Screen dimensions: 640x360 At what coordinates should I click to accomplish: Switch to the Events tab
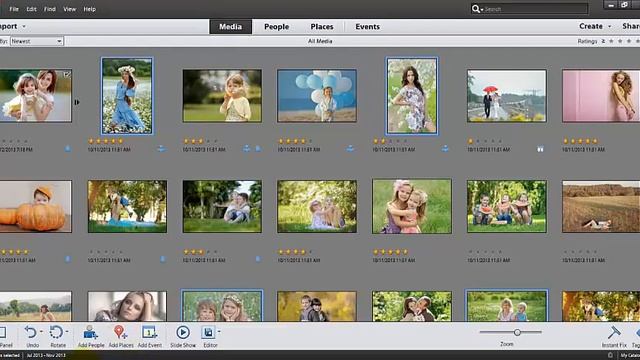click(x=367, y=27)
